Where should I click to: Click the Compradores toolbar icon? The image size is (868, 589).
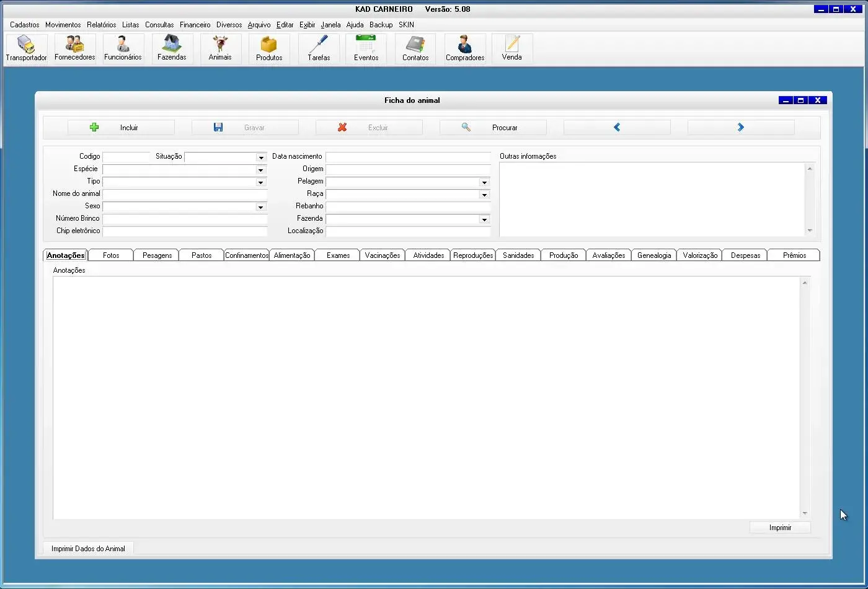click(465, 48)
